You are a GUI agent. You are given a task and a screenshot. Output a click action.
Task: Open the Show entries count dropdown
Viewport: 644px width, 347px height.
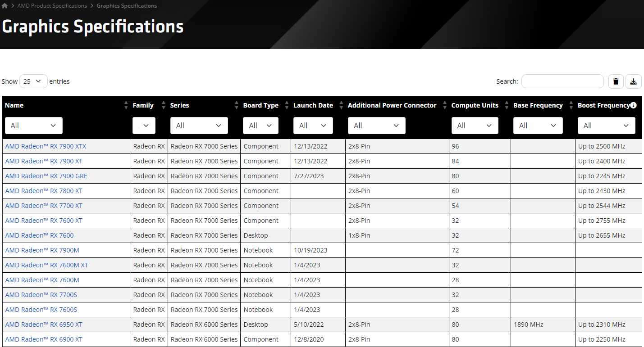pyautogui.click(x=33, y=81)
